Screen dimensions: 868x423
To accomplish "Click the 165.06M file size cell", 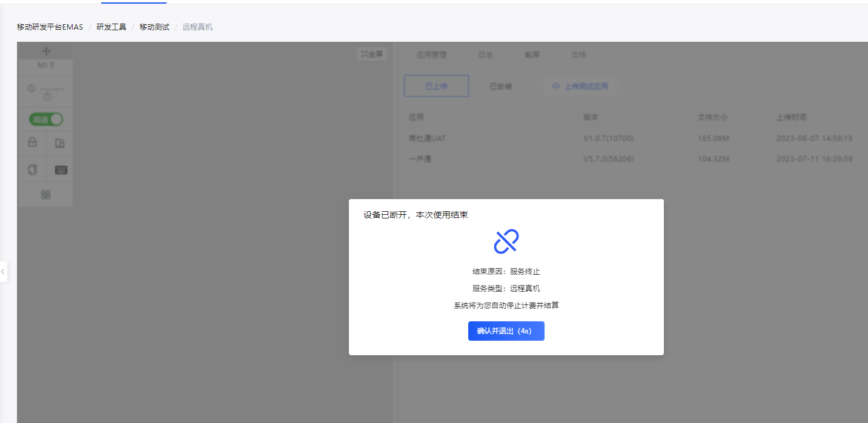I will pos(714,139).
